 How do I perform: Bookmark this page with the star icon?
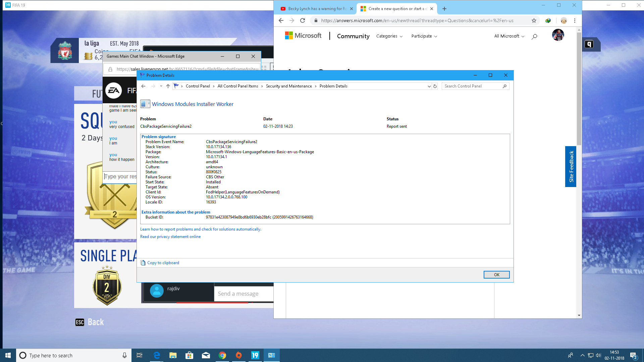pos(534,20)
